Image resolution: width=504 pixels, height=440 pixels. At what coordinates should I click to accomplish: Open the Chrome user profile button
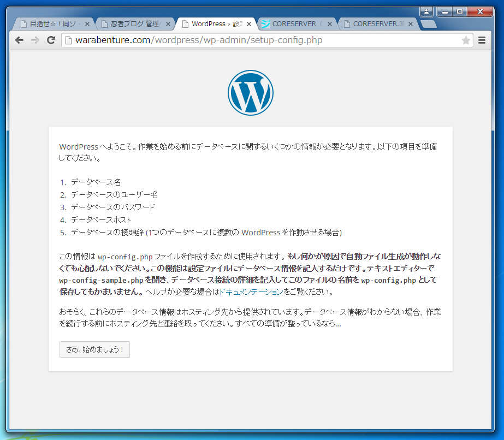point(426,12)
